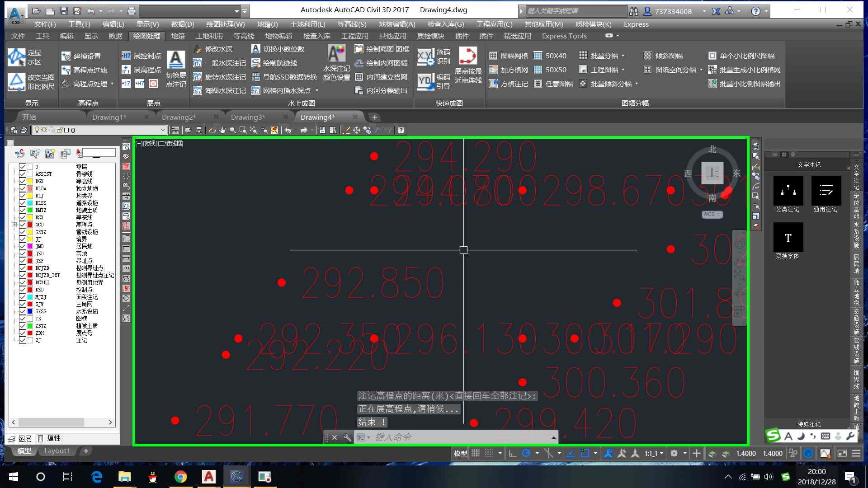Uncheck the DGX 等高线 layer checkbox
Screen dimensions: 868x488
click(22, 181)
